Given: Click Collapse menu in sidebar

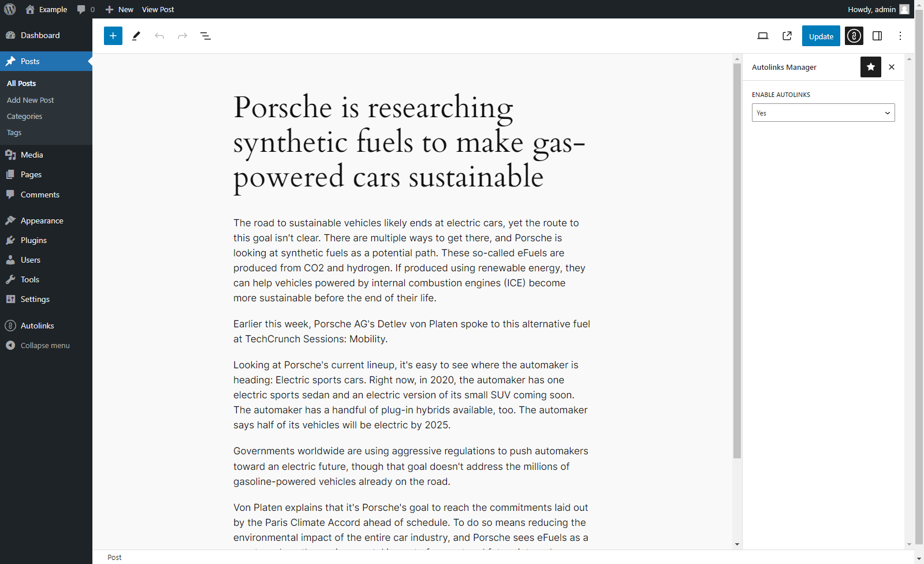Looking at the screenshot, I should click(x=46, y=345).
